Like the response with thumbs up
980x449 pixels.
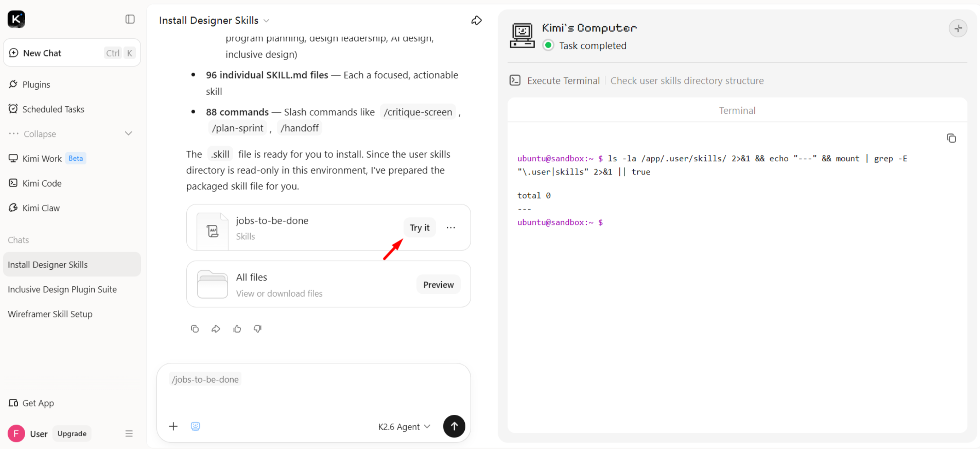pos(237,329)
